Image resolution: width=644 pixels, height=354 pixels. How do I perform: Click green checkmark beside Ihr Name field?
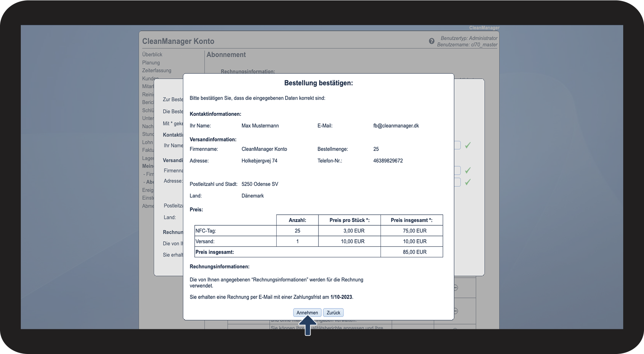pyautogui.click(x=468, y=145)
